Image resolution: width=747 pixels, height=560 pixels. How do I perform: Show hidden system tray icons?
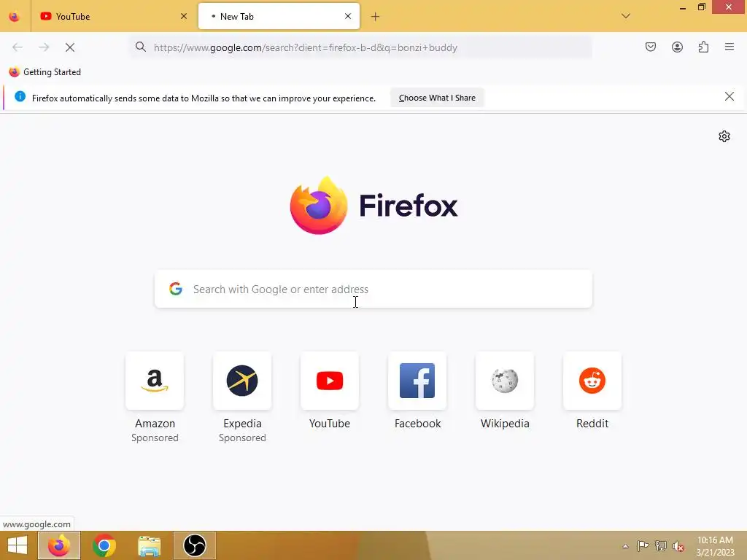[x=625, y=546]
